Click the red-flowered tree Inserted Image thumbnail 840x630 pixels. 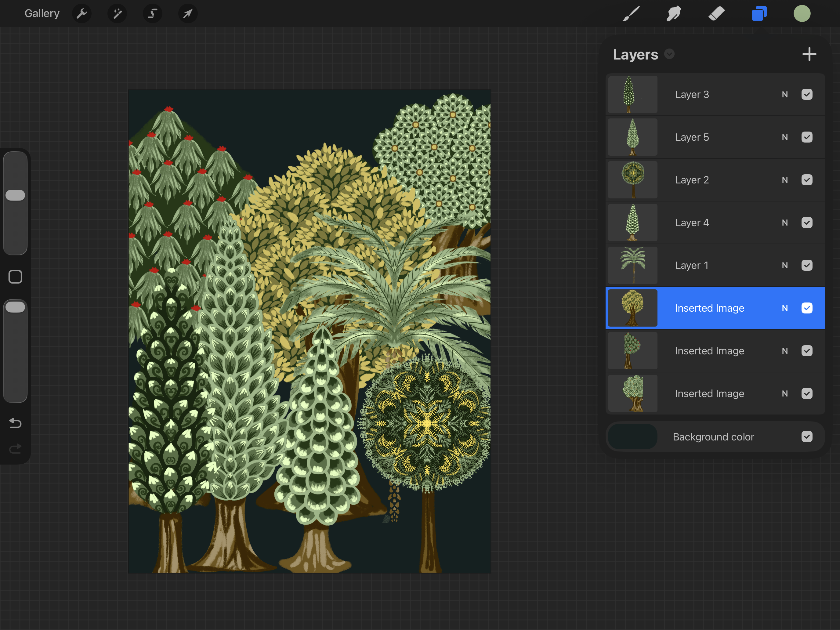coord(633,350)
